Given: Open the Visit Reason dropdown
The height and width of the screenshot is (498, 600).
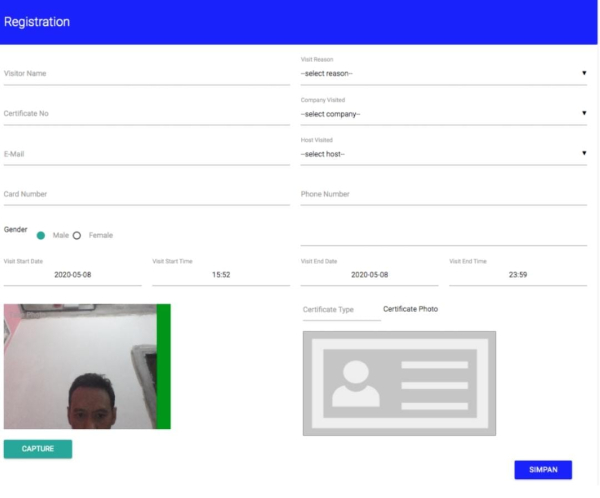Looking at the screenshot, I should click(443, 73).
